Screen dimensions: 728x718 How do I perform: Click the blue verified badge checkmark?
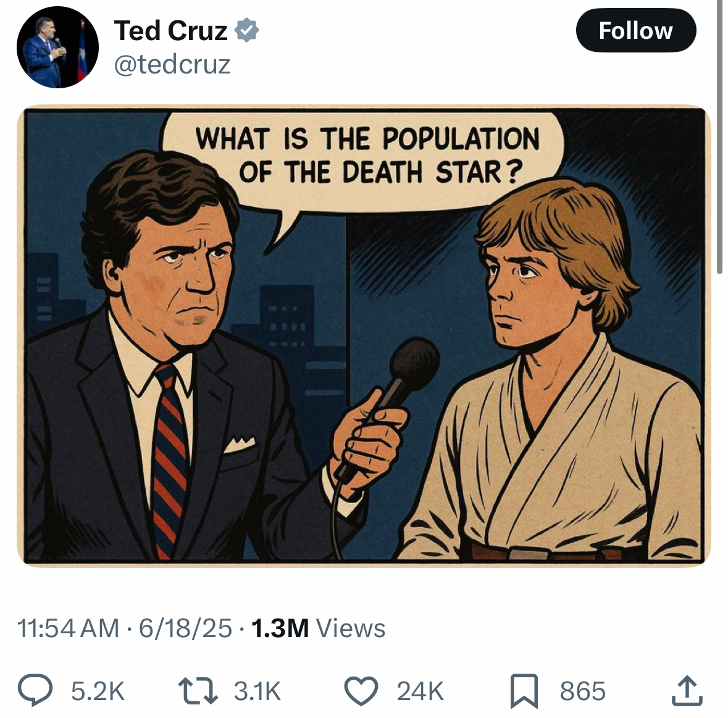click(246, 31)
